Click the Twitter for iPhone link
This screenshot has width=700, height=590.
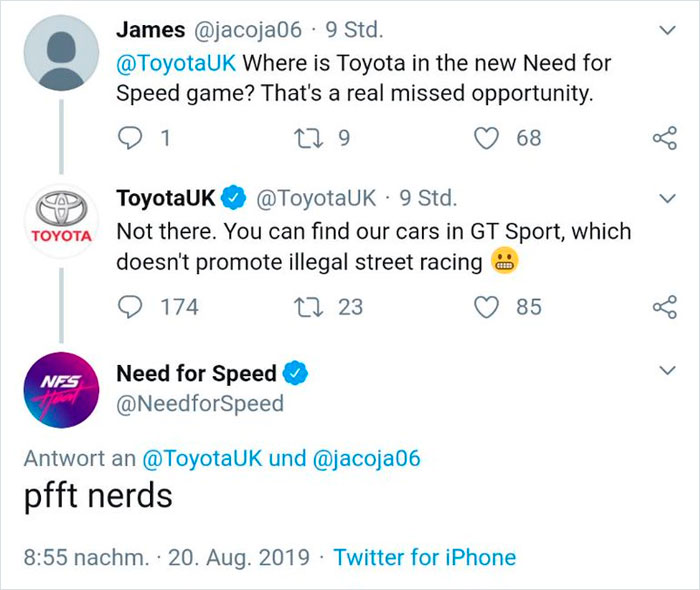tap(425, 558)
